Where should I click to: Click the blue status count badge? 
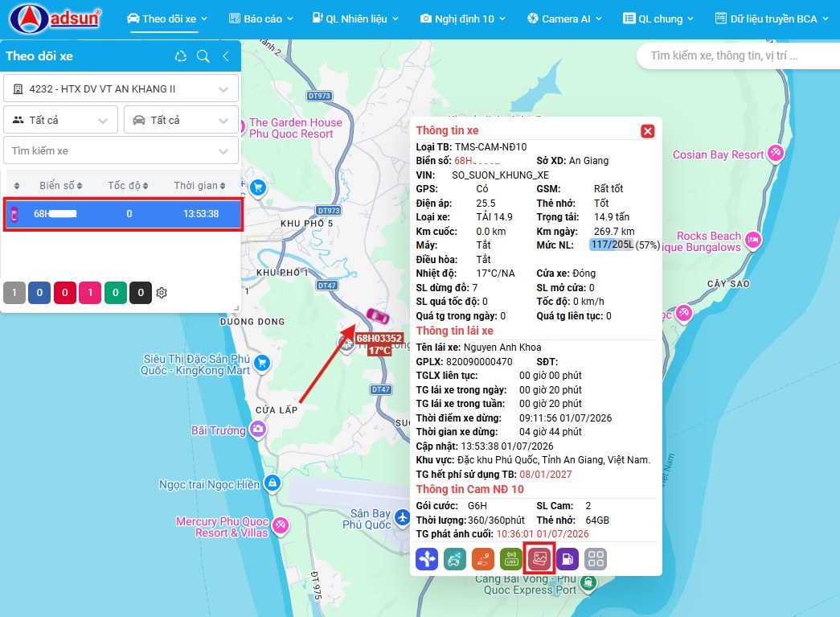click(39, 293)
